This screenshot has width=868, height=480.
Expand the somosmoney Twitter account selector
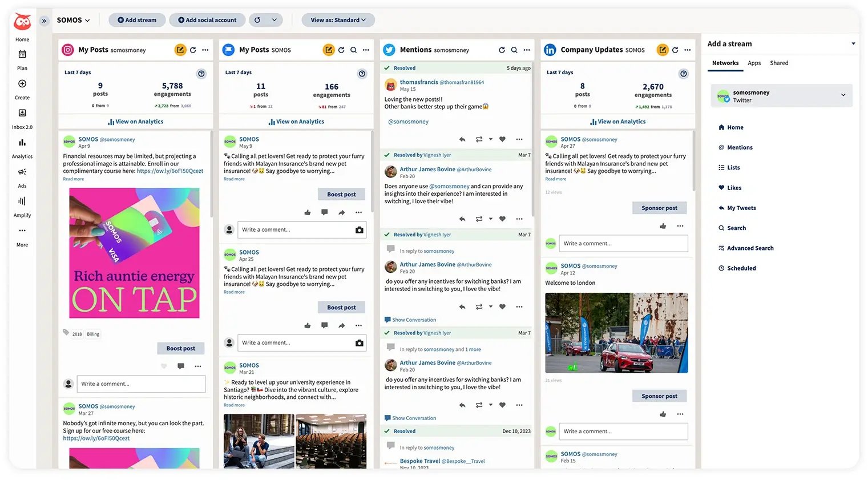[x=843, y=95]
